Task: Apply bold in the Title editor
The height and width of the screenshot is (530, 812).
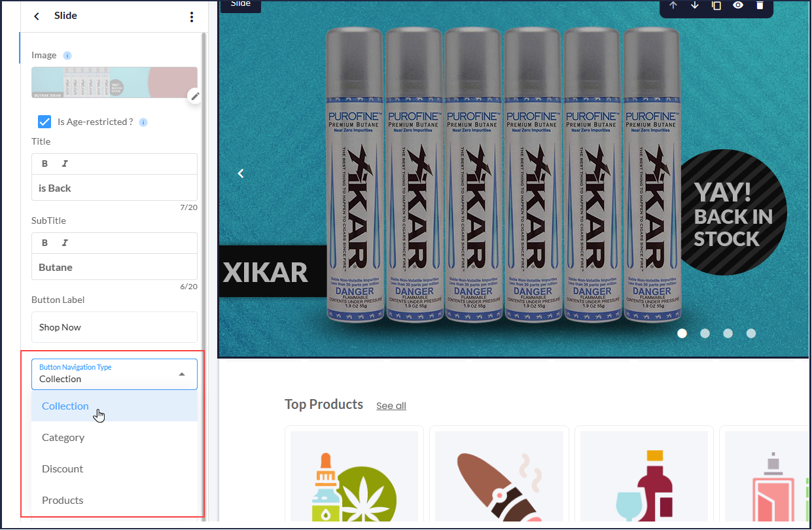Action: 45,164
